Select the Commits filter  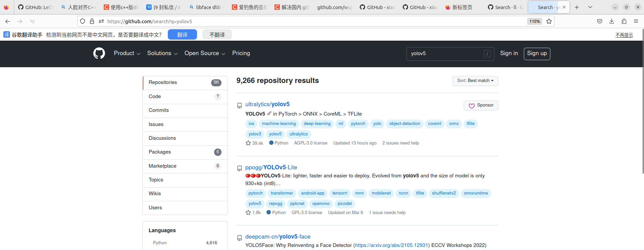click(185, 111)
